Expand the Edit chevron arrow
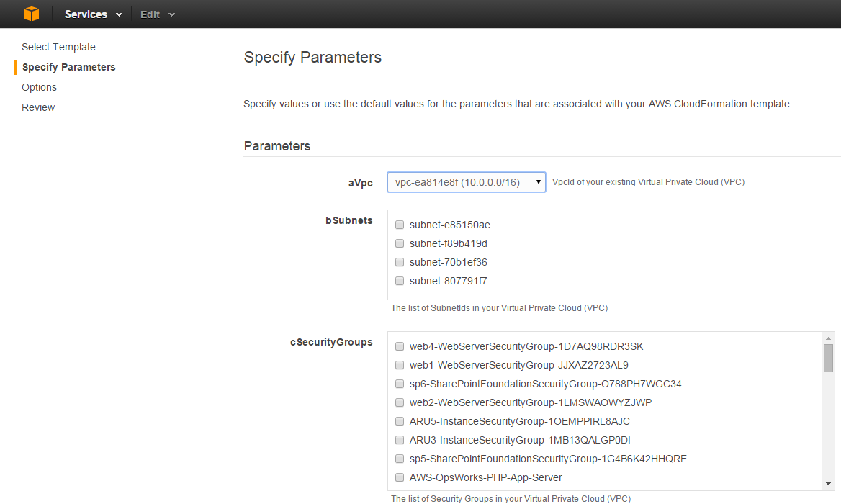 (x=173, y=14)
